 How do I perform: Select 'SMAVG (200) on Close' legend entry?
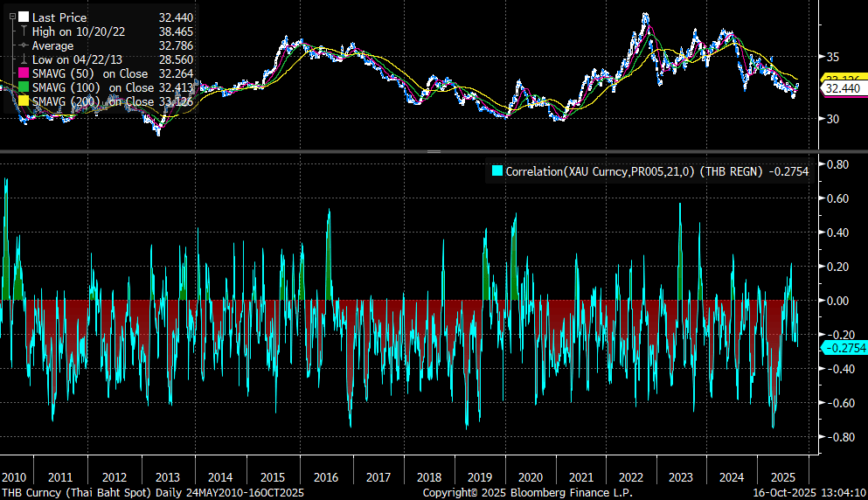coord(93,102)
